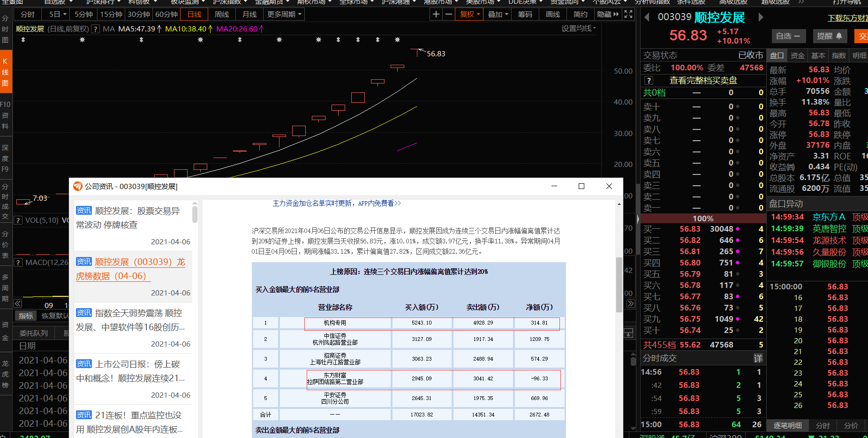Toggle 画线 drawing tools

[553, 14]
